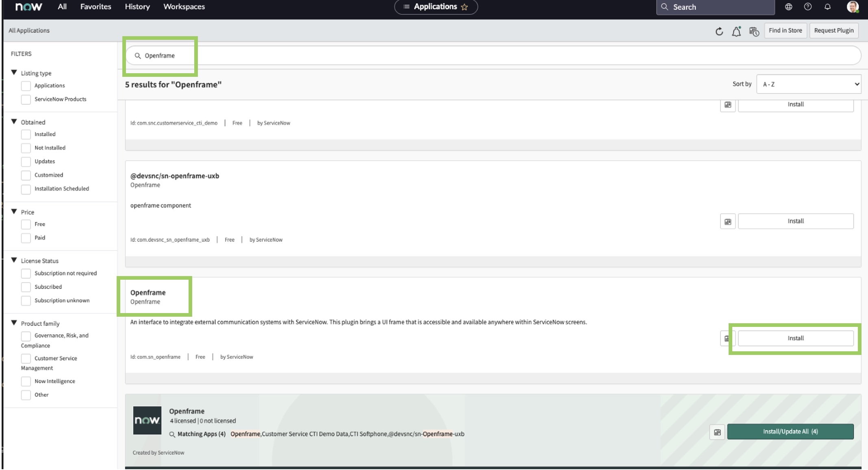Click the magnifier icon in application search

(x=138, y=56)
